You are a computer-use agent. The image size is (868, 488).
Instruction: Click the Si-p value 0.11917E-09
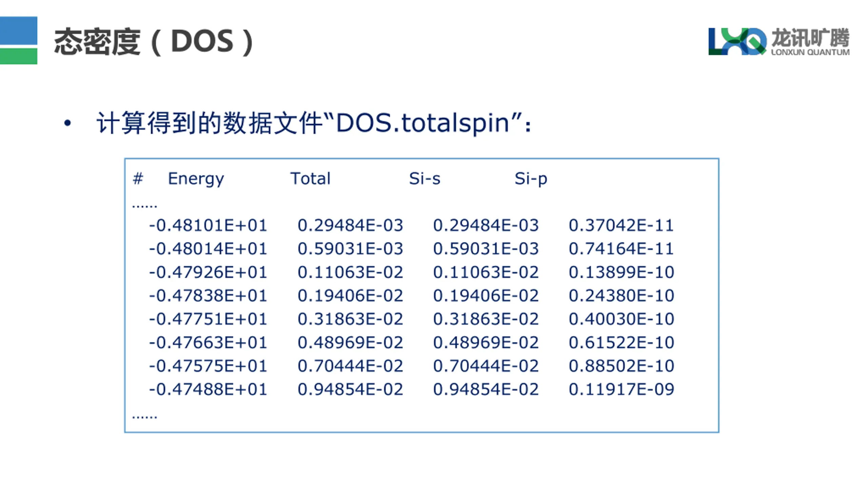[622, 389]
